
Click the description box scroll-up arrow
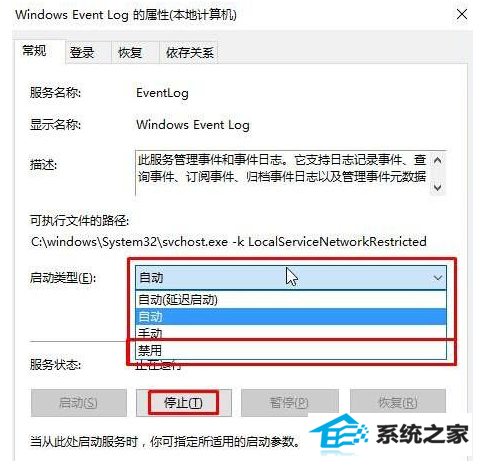click(437, 161)
